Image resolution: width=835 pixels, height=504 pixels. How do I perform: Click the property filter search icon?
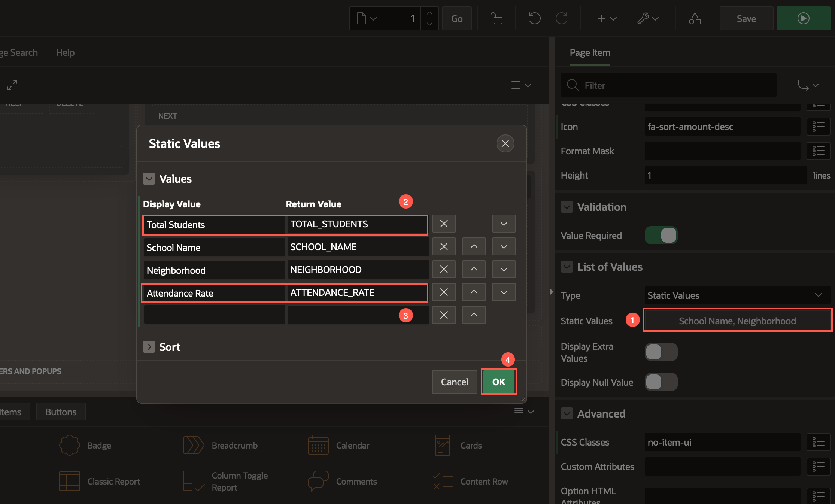(573, 85)
